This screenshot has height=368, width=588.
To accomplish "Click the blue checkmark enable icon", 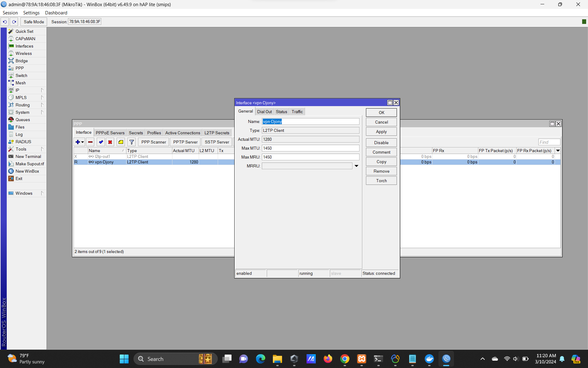I will (x=101, y=142).
